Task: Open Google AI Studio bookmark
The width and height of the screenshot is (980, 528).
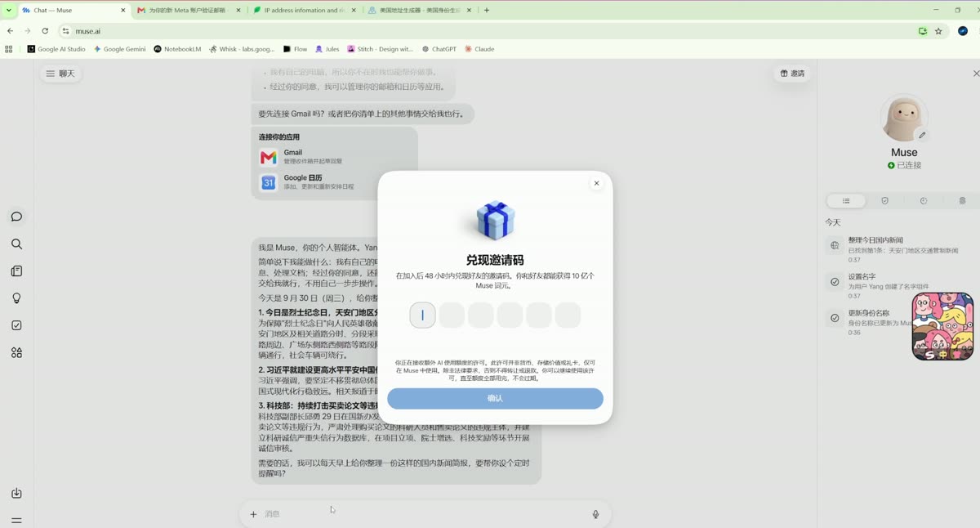Action: tap(56, 49)
